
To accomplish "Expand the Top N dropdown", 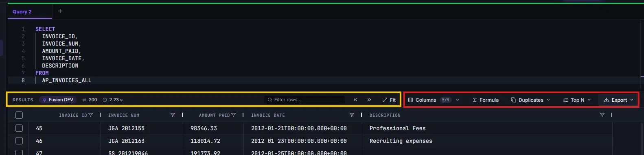I will 577,100.
